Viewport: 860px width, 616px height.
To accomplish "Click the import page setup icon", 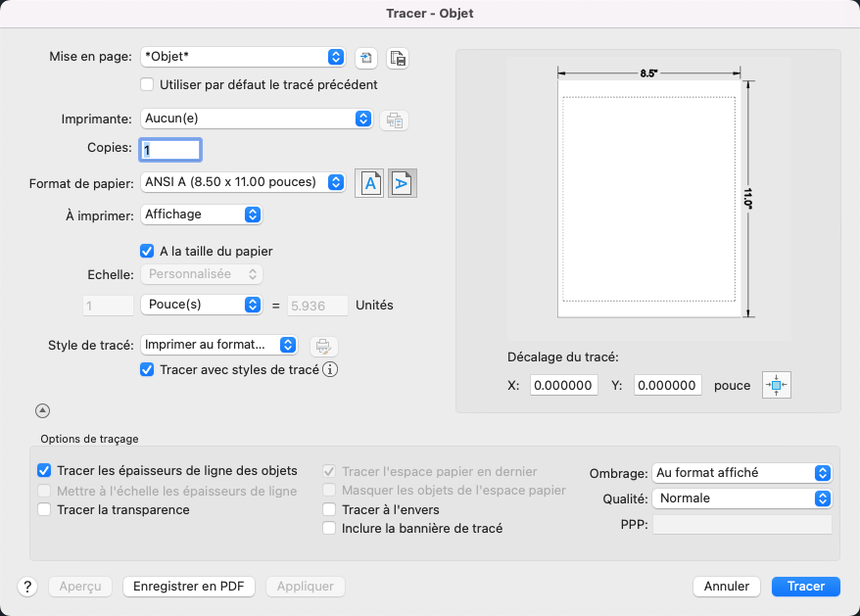I will pos(366,58).
